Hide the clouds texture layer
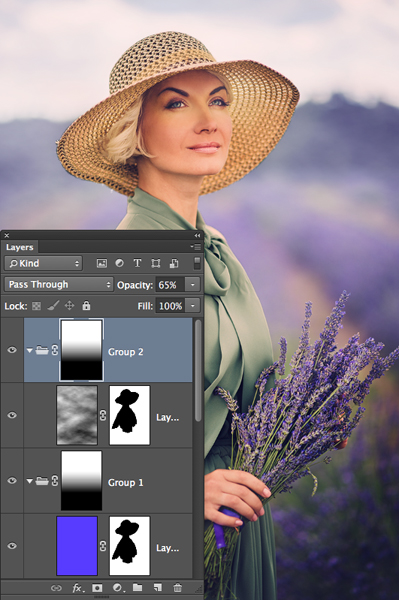The image size is (399, 600). point(12,415)
